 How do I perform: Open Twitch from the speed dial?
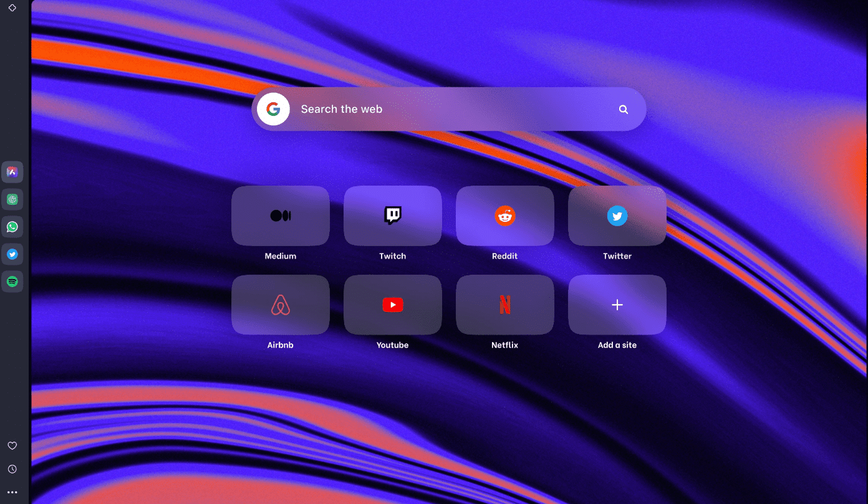pyautogui.click(x=392, y=216)
